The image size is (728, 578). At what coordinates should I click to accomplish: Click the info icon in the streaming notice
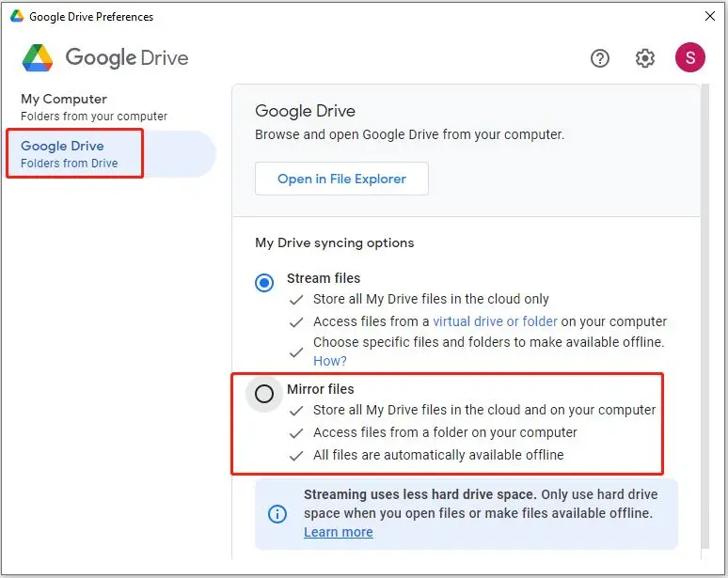click(277, 514)
